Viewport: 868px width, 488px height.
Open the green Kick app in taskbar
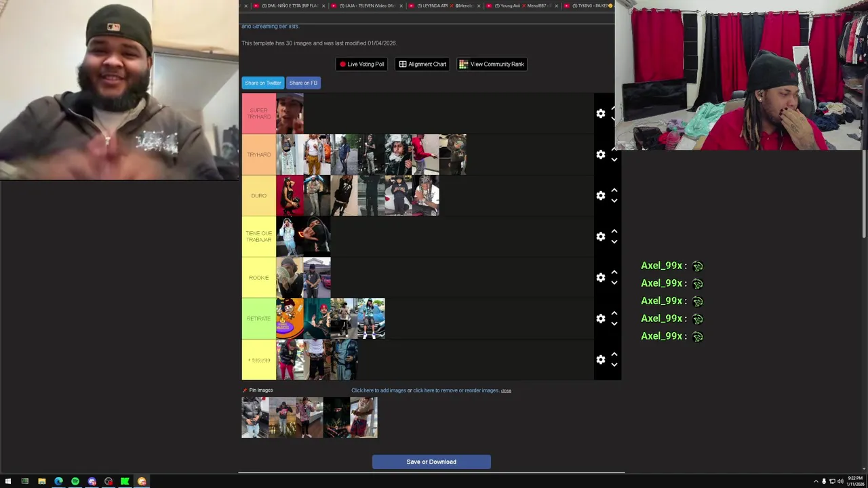[x=125, y=481]
